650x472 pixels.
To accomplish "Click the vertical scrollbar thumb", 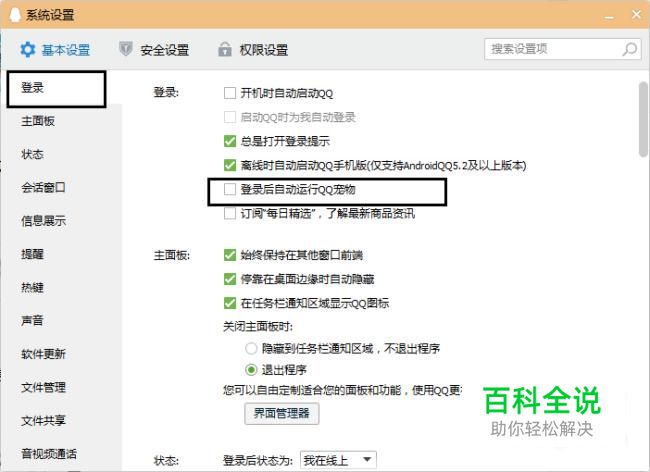I will (x=644, y=119).
